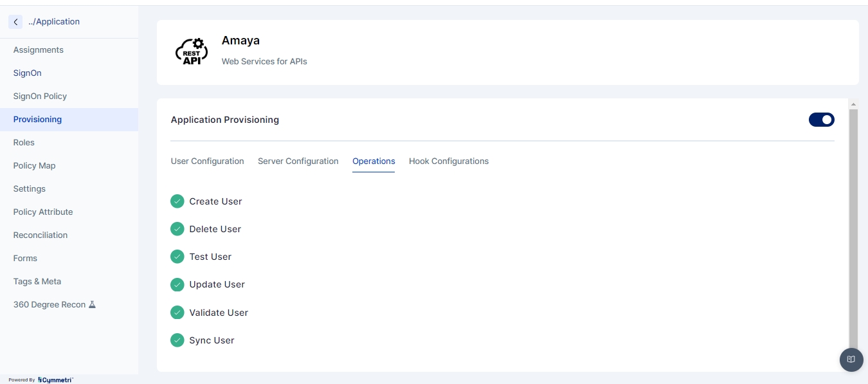Click the green check icon for Update User

coord(177,284)
